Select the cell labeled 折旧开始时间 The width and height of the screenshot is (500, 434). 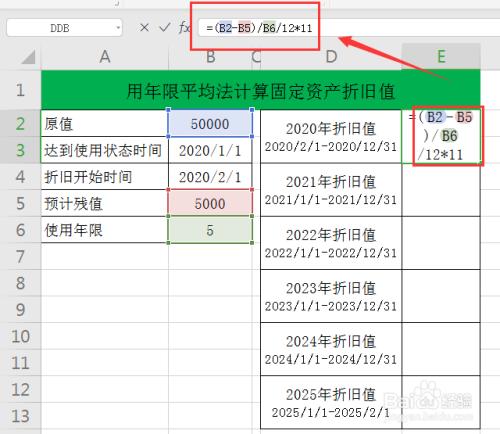point(105,177)
